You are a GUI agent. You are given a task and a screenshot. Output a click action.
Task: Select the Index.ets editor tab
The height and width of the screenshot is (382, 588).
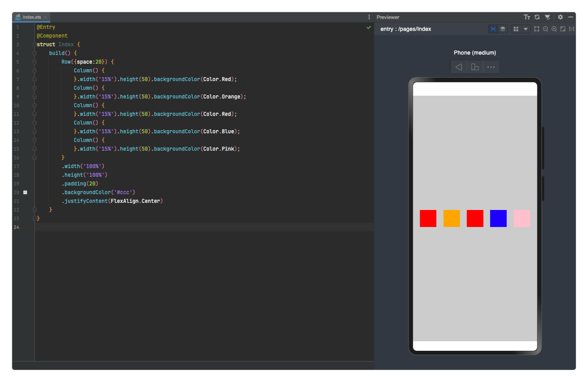point(32,17)
